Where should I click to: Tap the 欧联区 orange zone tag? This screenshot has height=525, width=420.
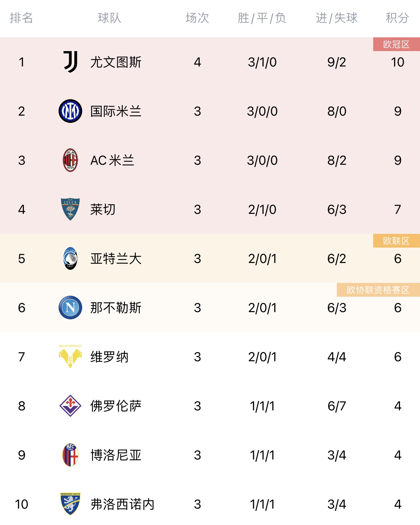pos(396,241)
